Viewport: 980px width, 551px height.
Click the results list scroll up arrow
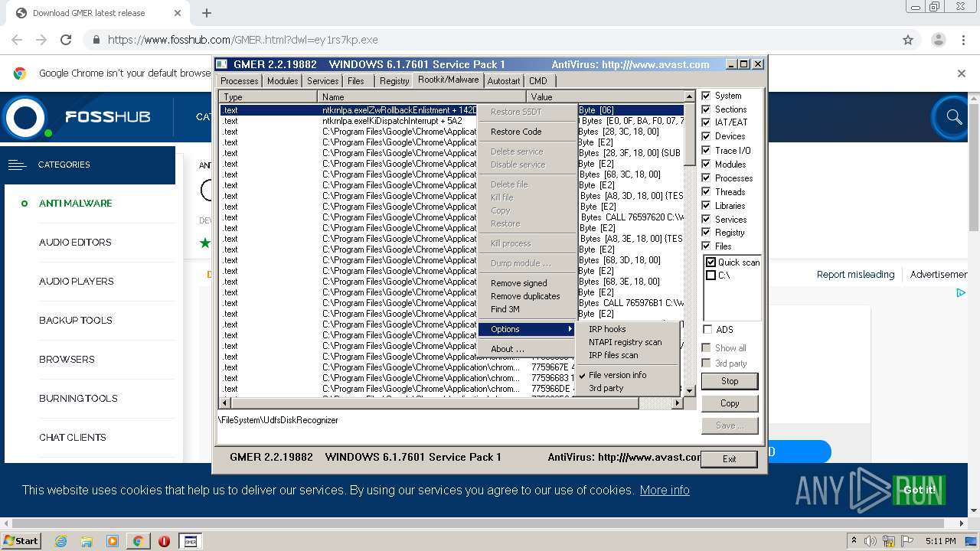[690, 96]
